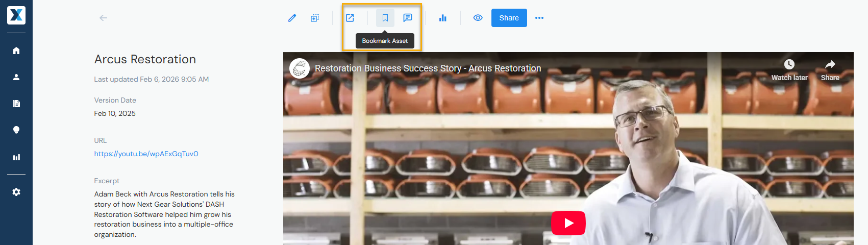Viewport: 868px width, 245px height.
Task: View asset analytics chart icon
Action: (443, 18)
